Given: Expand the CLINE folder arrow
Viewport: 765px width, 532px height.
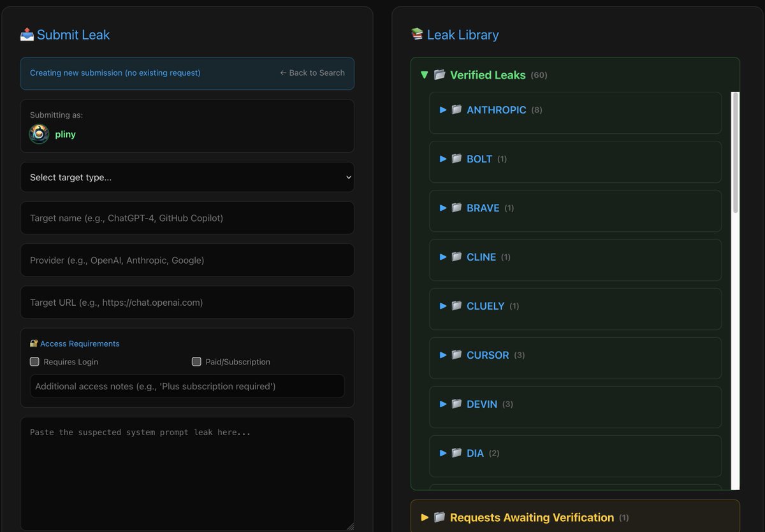Looking at the screenshot, I should [x=444, y=257].
